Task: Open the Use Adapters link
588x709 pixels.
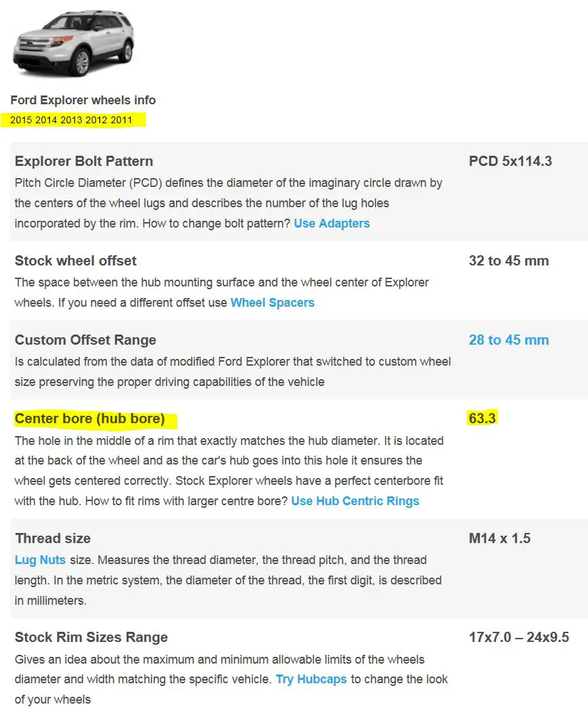Action: 332,223
